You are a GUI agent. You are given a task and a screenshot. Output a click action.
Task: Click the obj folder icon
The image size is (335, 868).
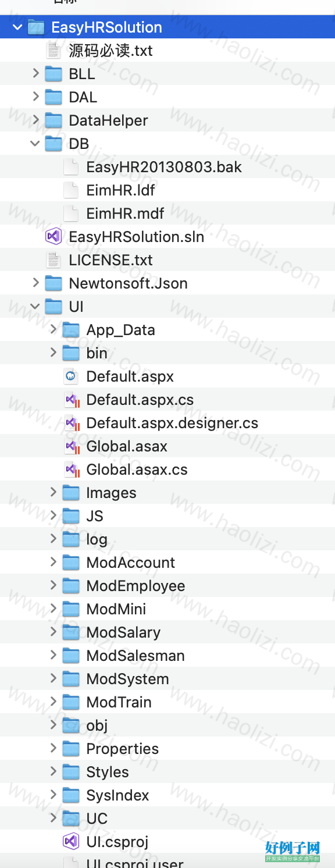71,725
